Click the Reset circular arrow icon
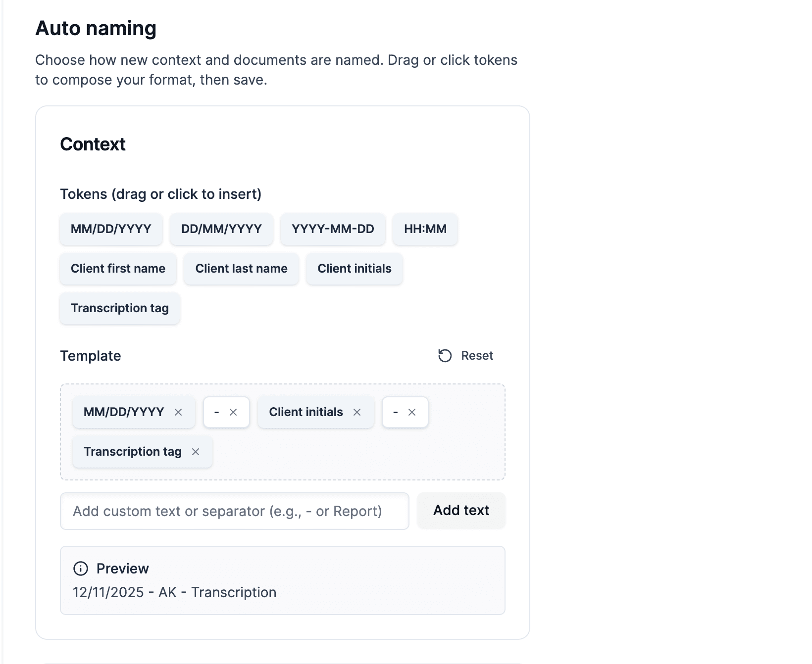The height and width of the screenshot is (664, 812). 445,356
